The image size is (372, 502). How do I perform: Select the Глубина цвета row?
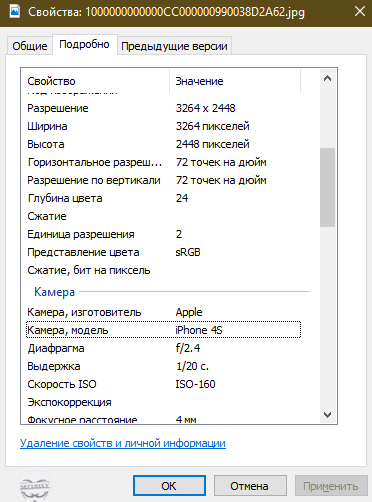[163, 198]
